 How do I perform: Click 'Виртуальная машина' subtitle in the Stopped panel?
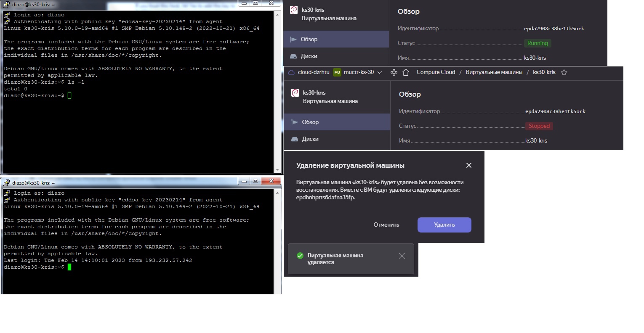[330, 101]
